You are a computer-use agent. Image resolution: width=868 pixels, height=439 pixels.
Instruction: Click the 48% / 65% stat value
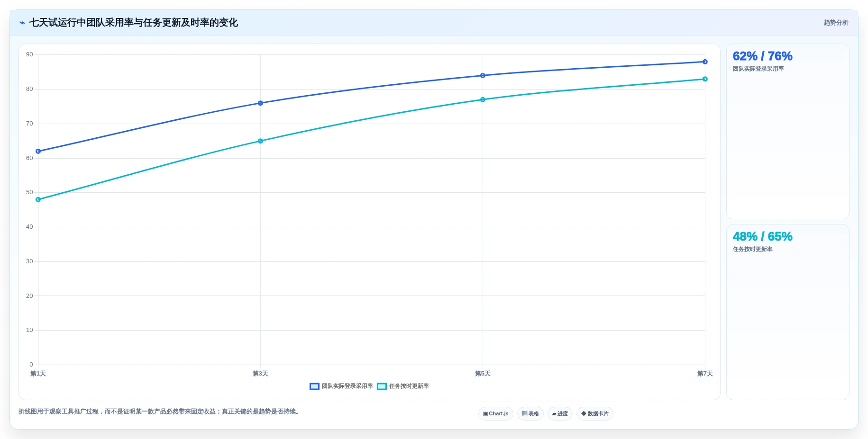pyautogui.click(x=762, y=237)
